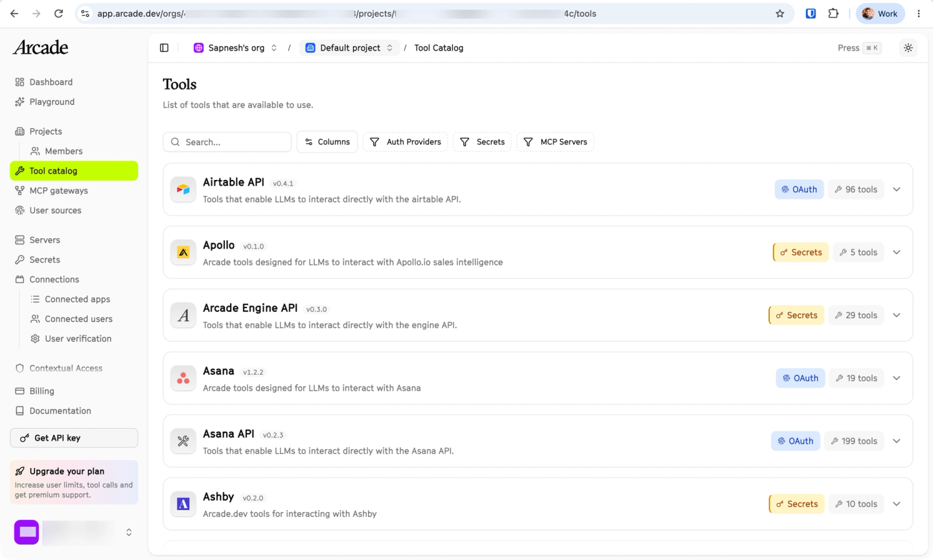Screen dimensions: 933x560
Task: Open Servers in the sidebar
Action: 74,240
